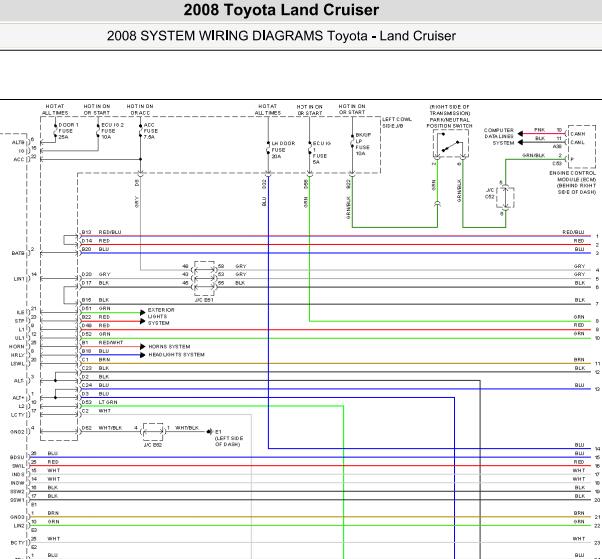Viewport: 602px width, 559px height.
Task: Select the D14 RED wire label
Action: point(96,241)
